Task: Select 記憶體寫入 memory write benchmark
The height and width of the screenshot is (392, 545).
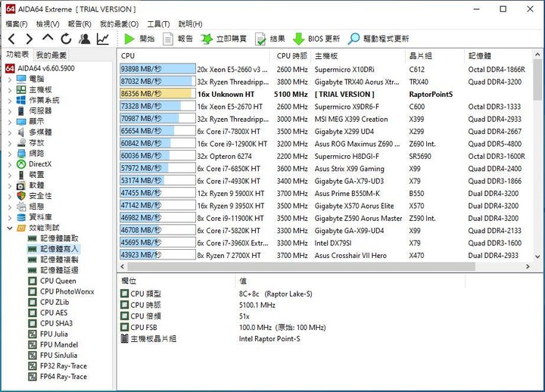Action: 53,249
